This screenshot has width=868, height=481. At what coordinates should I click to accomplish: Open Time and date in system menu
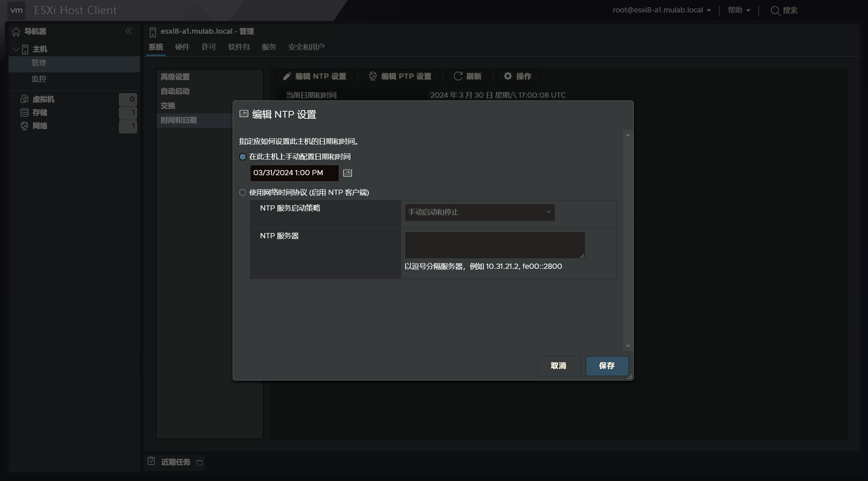pos(179,120)
